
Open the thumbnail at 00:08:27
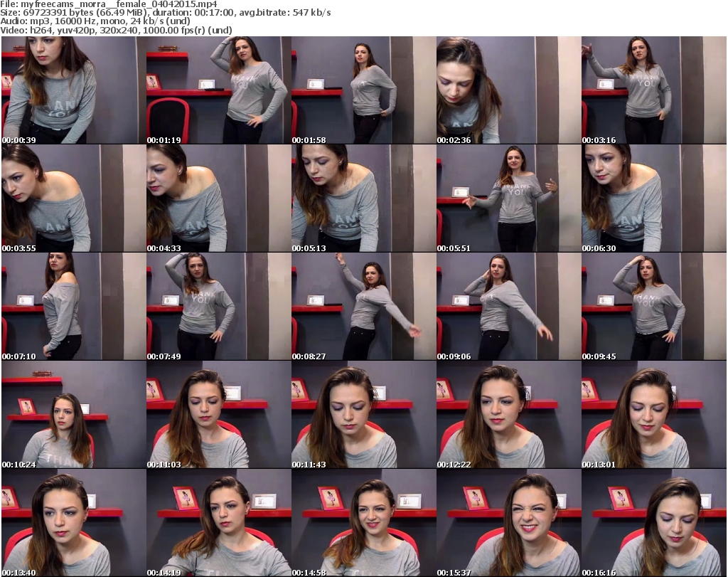(363, 307)
